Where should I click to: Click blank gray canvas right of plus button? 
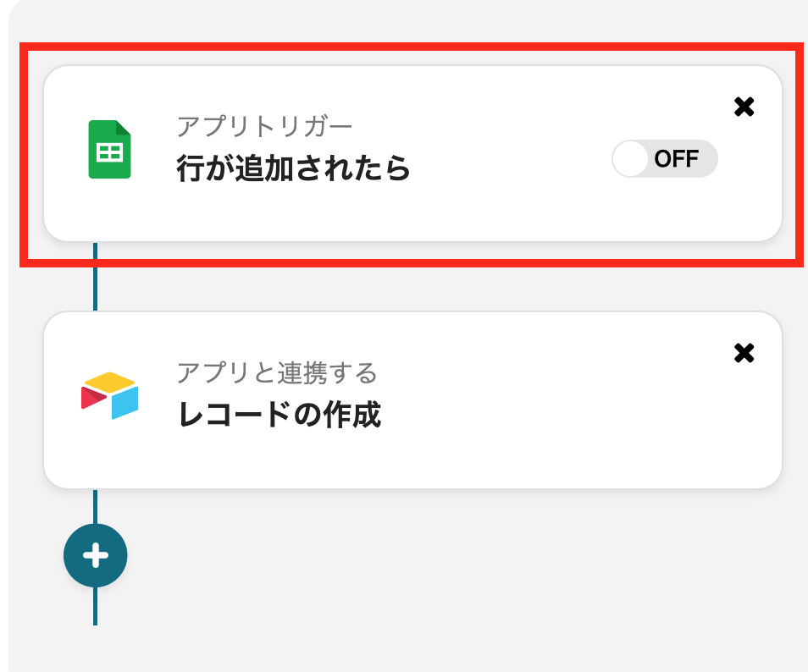tap(423, 555)
